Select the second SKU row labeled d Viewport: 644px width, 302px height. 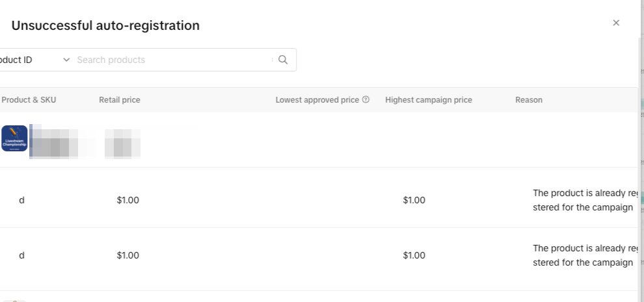tap(21, 255)
